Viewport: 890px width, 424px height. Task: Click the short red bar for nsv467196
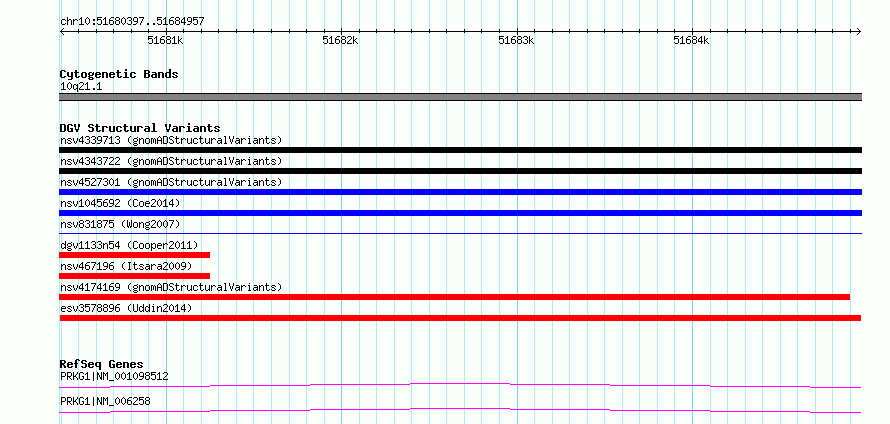pyautogui.click(x=135, y=276)
